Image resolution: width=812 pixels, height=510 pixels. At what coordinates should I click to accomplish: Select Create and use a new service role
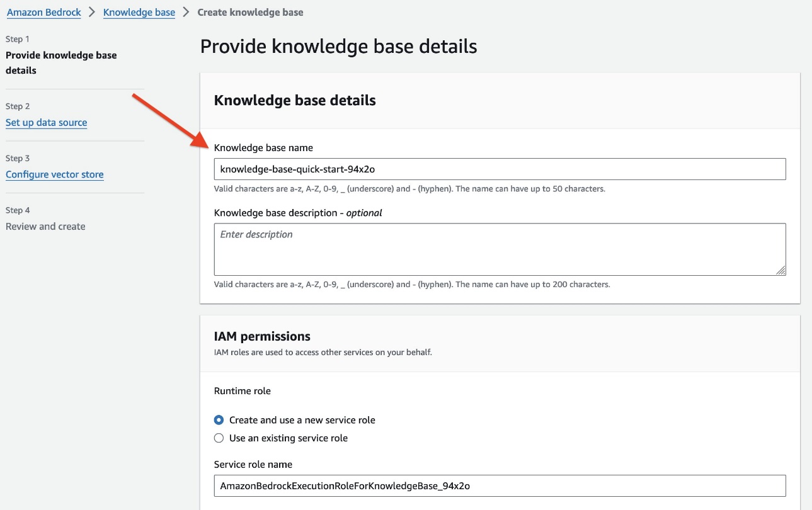219,420
